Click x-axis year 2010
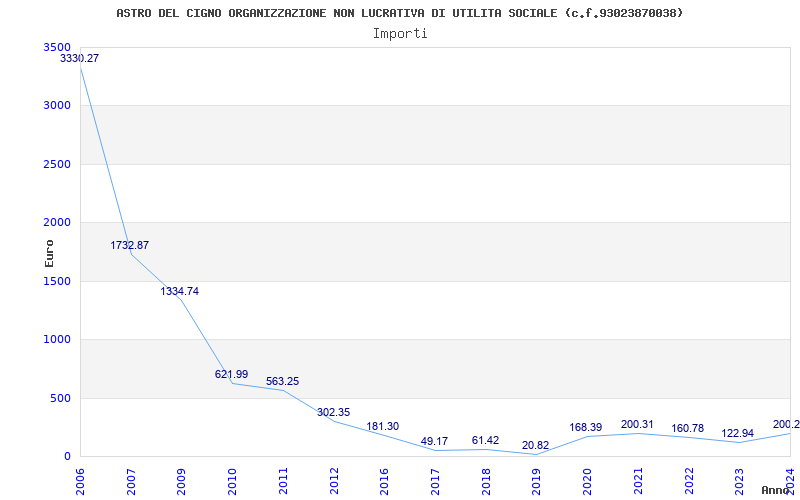The image size is (800, 500). 232,482
